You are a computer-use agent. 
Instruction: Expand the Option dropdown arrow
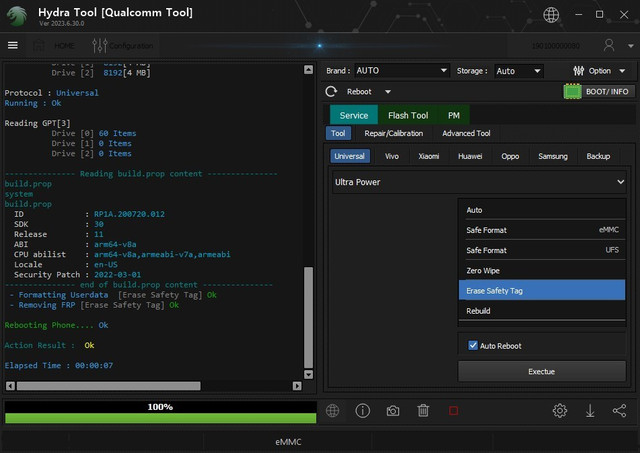coord(622,71)
